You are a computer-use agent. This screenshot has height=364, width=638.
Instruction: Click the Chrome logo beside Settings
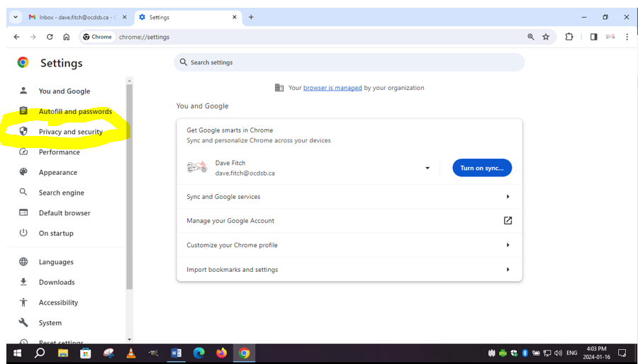(x=23, y=62)
